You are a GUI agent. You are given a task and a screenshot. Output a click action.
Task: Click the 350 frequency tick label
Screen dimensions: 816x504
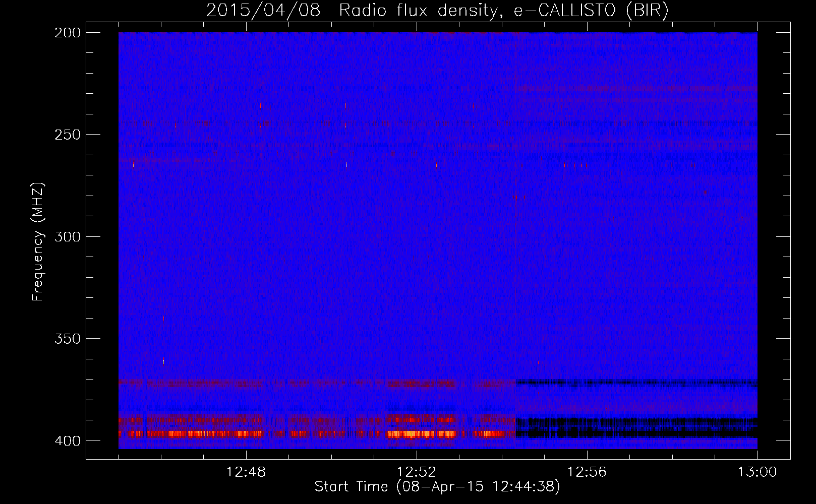click(68, 339)
